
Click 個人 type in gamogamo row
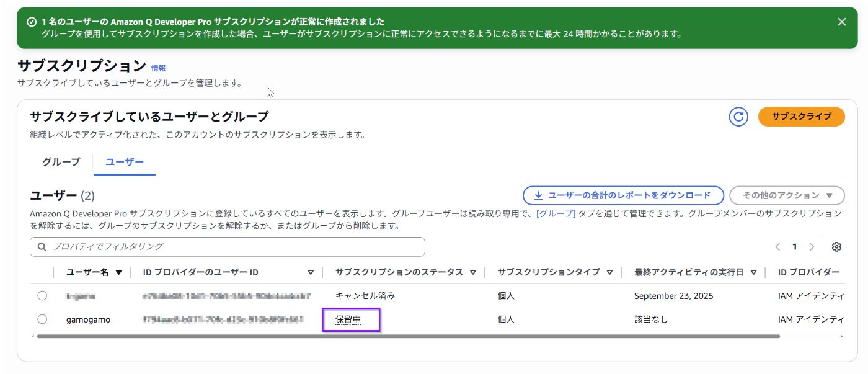click(506, 320)
